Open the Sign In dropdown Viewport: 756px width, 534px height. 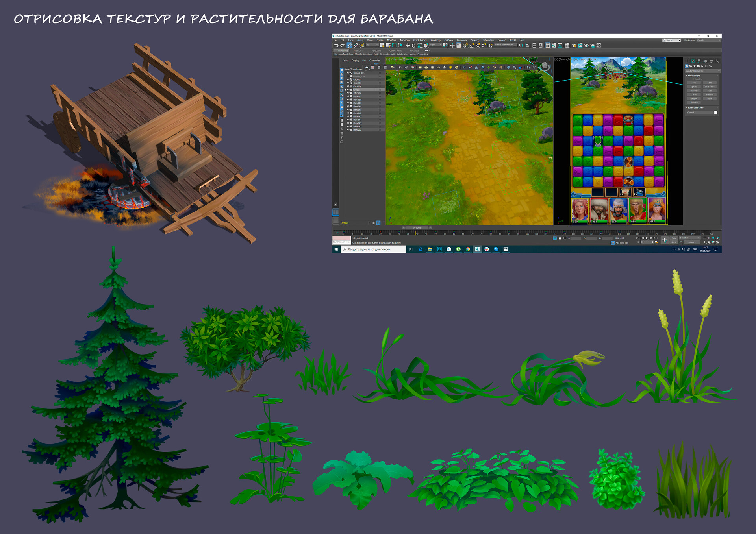tap(671, 40)
